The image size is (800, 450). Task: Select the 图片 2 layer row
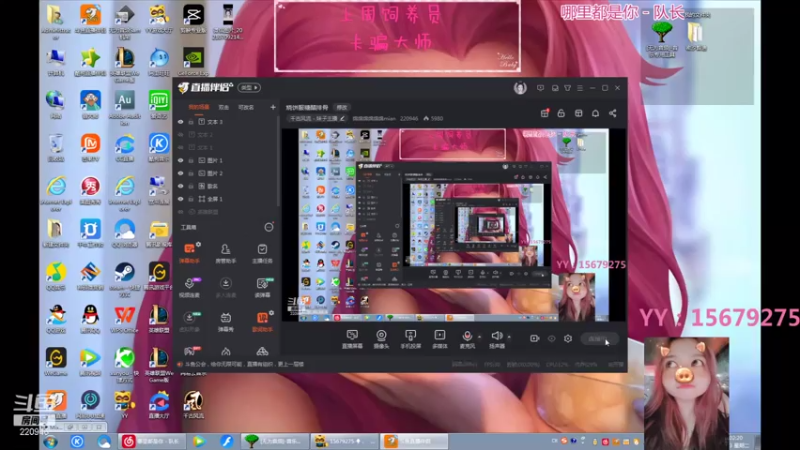click(227, 173)
